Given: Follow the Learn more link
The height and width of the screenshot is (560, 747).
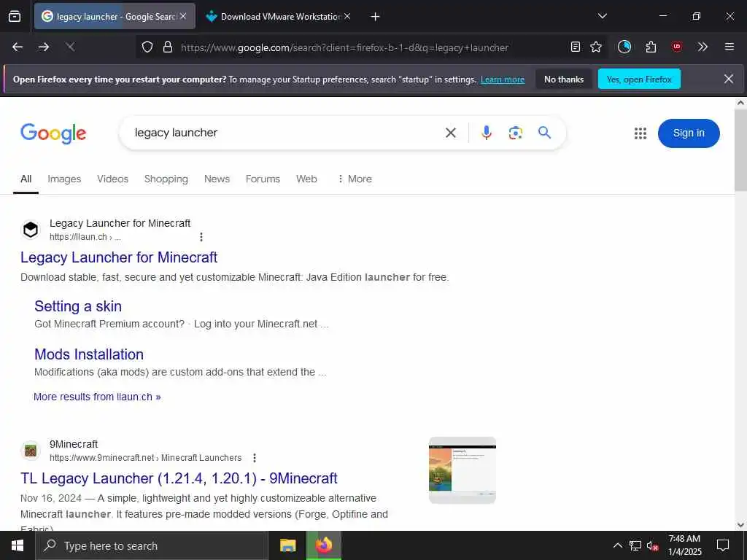Looking at the screenshot, I should pos(503,79).
